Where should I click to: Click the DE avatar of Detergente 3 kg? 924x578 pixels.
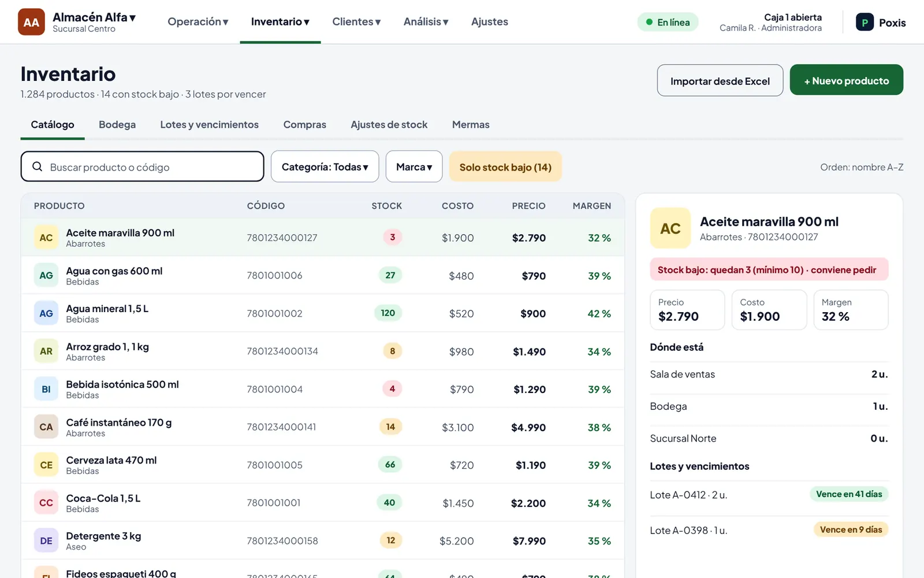46,540
